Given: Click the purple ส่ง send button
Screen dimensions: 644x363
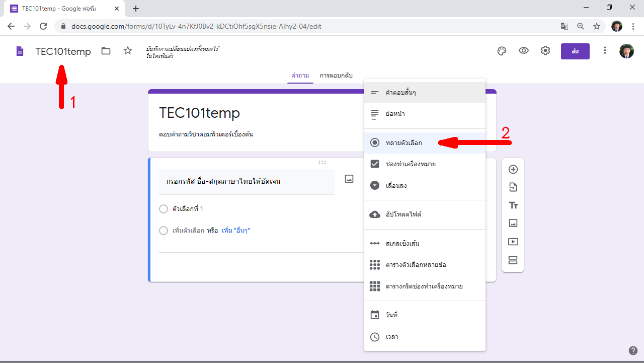Looking at the screenshot, I should [x=575, y=51].
